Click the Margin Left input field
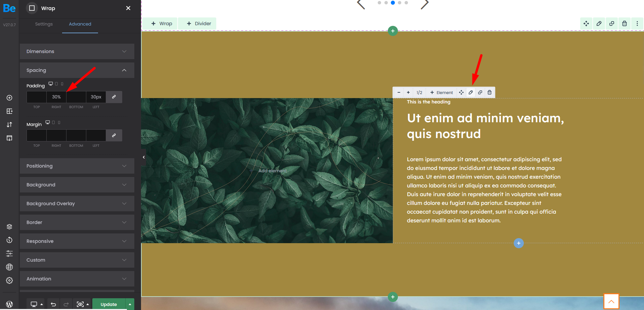The height and width of the screenshot is (310, 644). coord(96,135)
